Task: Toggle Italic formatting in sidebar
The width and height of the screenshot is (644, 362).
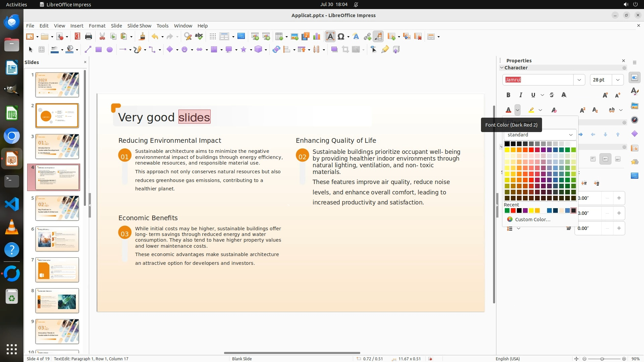Action: (x=521, y=95)
